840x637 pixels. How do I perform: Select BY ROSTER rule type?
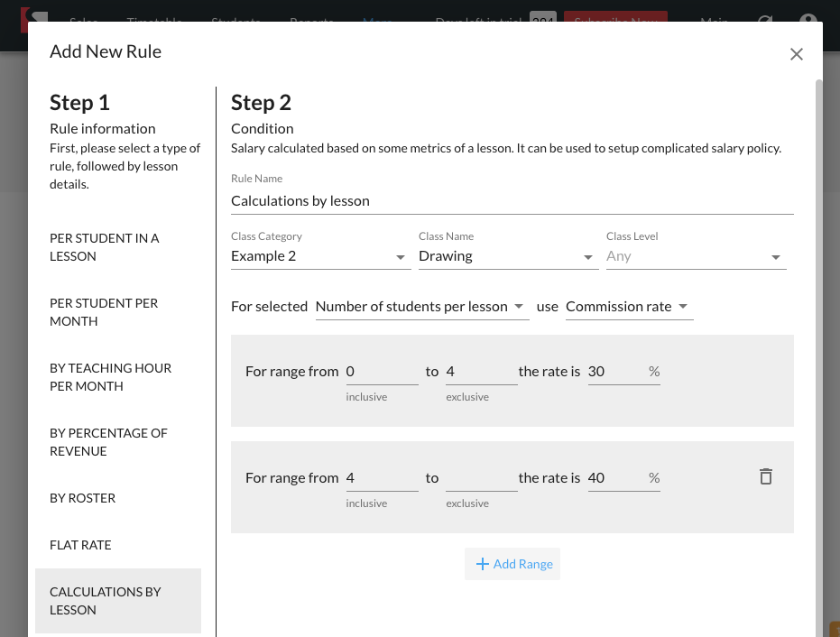(118, 498)
